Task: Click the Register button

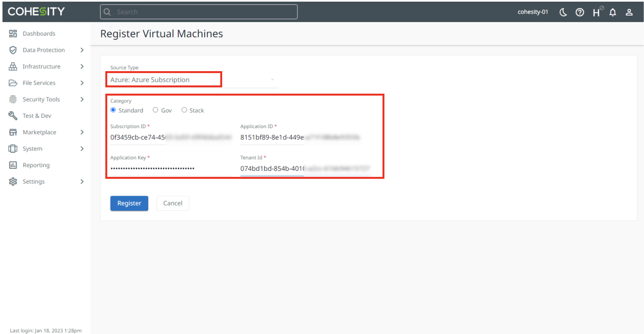Action: tap(129, 203)
